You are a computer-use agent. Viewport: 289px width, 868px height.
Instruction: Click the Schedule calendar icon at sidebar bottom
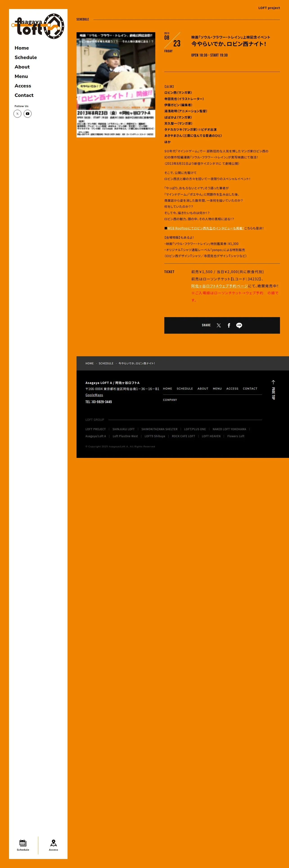(x=23, y=845)
